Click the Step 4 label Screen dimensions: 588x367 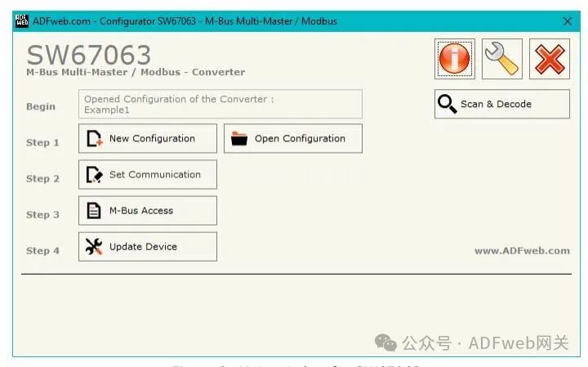(42, 251)
